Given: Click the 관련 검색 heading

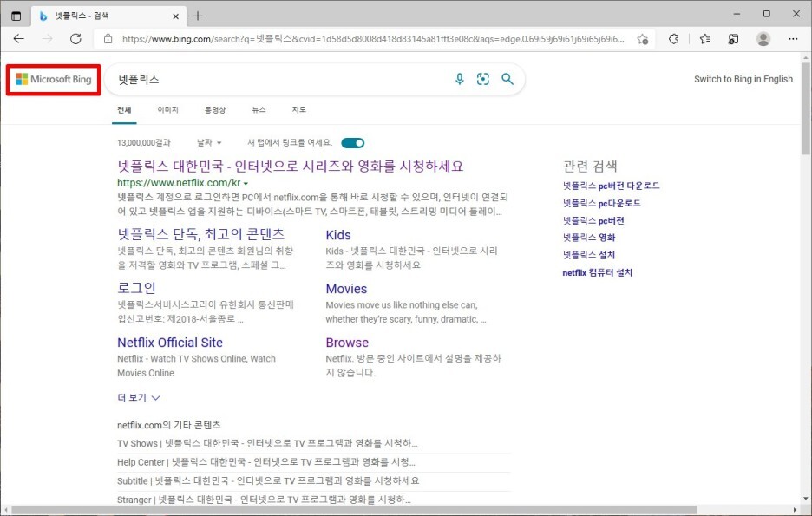Looking at the screenshot, I should coord(590,167).
